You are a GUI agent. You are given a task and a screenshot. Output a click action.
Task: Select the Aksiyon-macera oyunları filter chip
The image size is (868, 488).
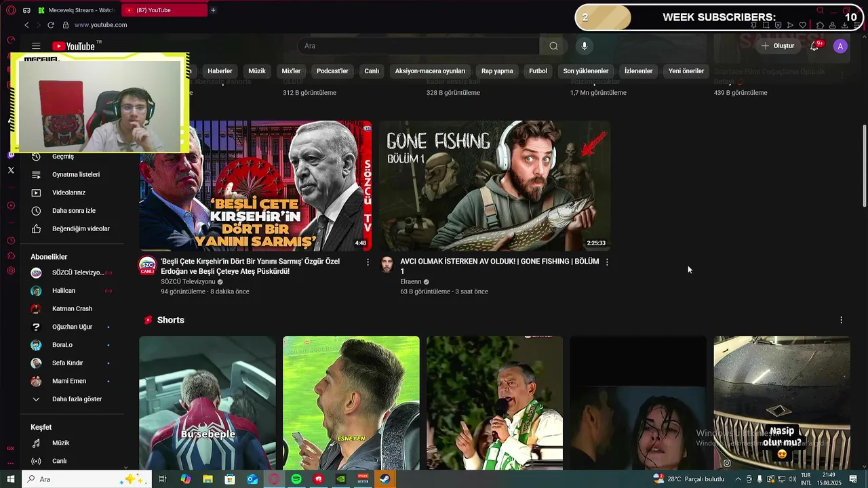430,71
